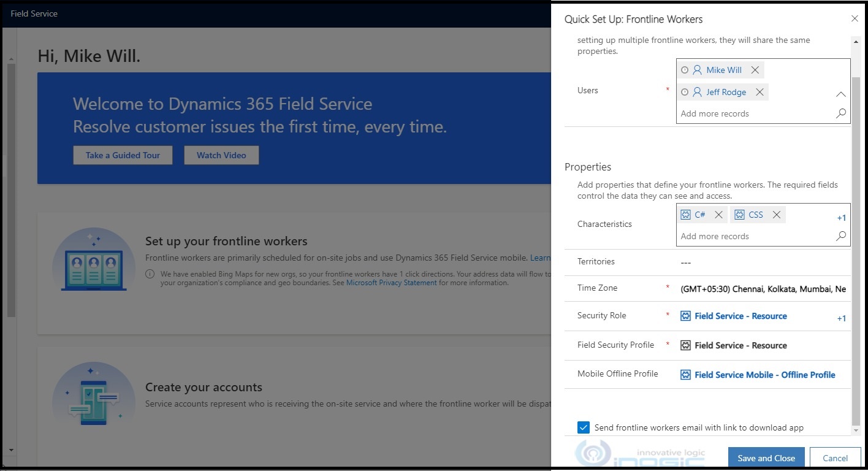The height and width of the screenshot is (471, 868).
Task: Open the Mike Will user record
Action: (x=724, y=70)
